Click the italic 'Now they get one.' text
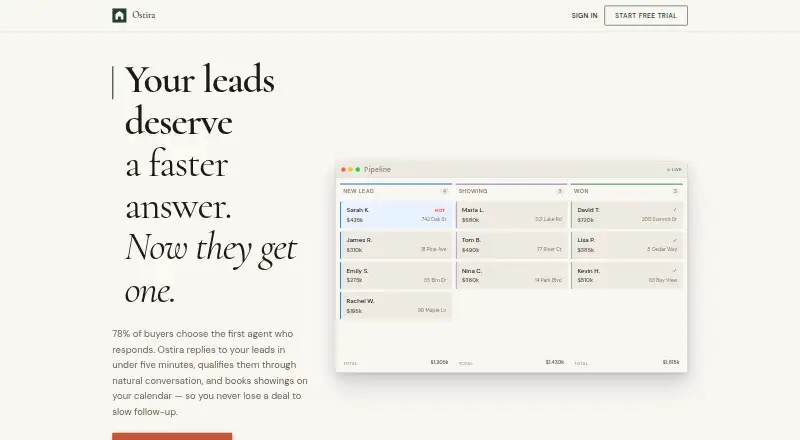Viewport: 800px width, 440px height. [211, 268]
